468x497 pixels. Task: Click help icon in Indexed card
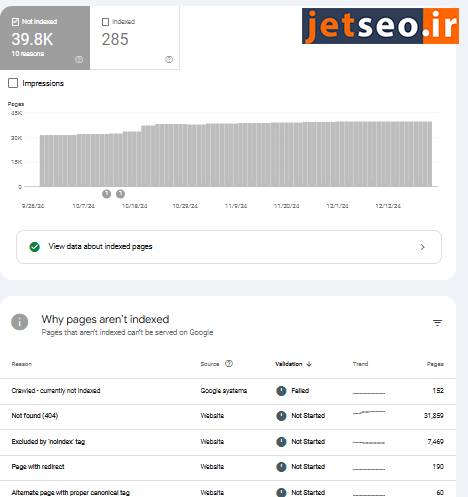coord(169,60)
